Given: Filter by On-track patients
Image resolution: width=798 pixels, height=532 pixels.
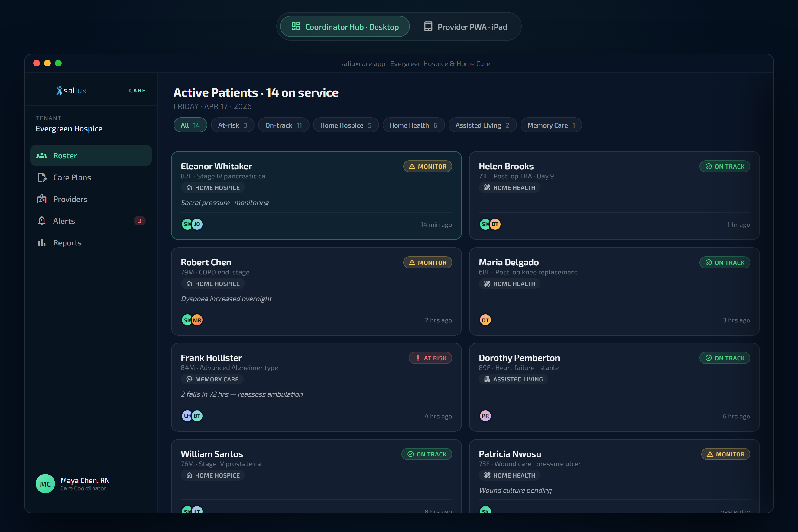Looking at the screenshot, I should (284, 125).
